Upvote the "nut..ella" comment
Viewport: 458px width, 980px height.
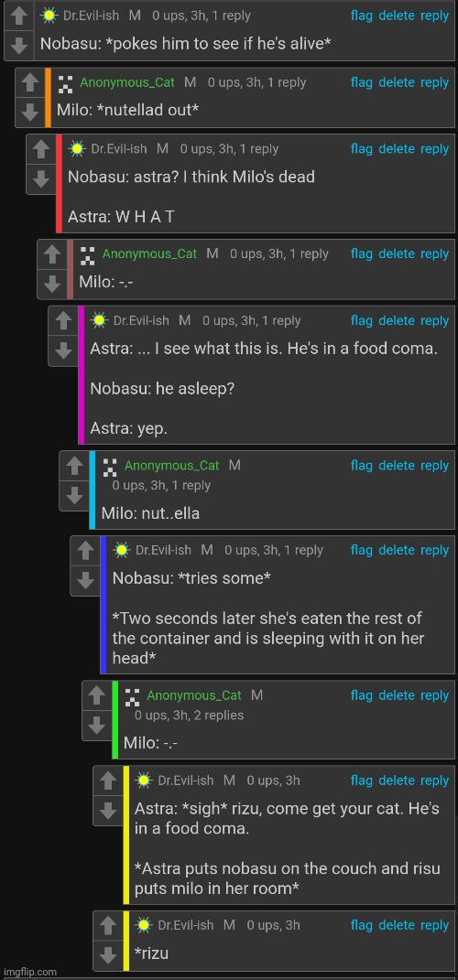click(74, 467)
